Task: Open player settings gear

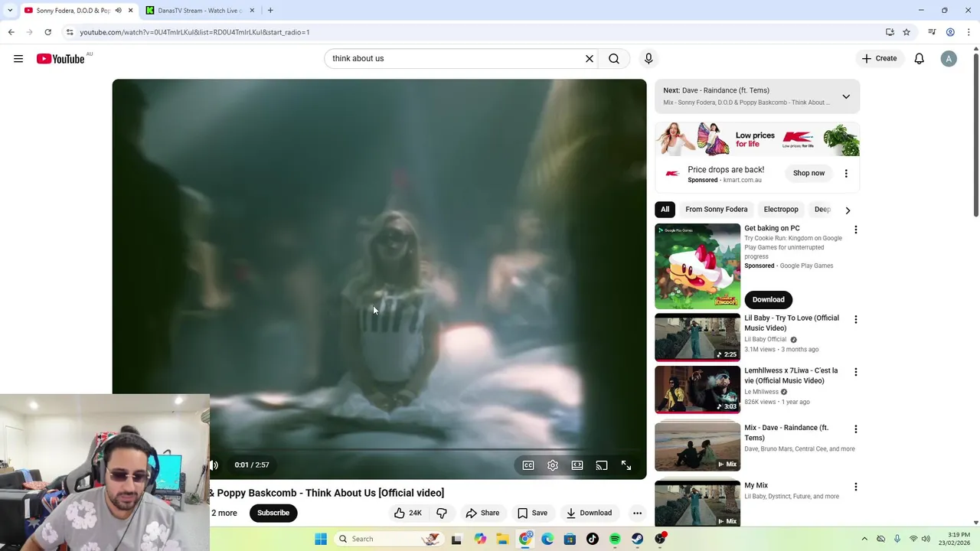Action: (553, 465)
